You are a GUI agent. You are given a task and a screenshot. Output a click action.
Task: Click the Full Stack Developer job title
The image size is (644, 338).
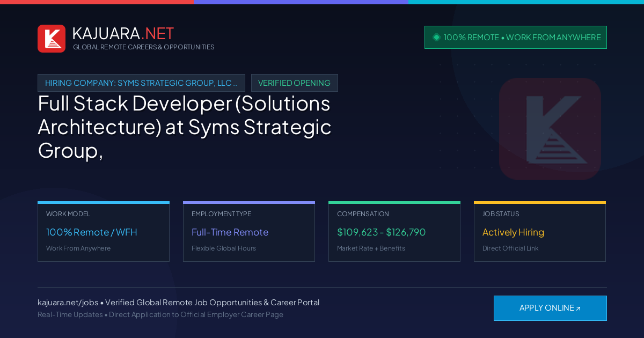tap(185, 127)
